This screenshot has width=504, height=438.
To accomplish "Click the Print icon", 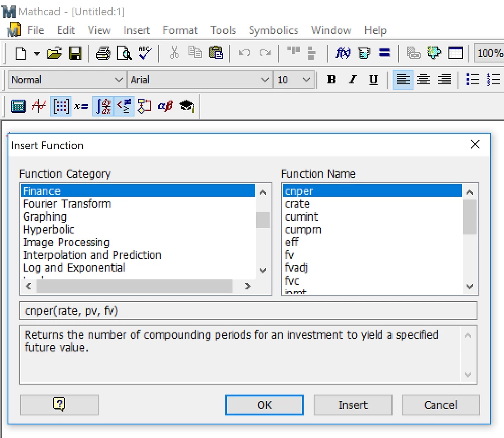I will (103, 53).
